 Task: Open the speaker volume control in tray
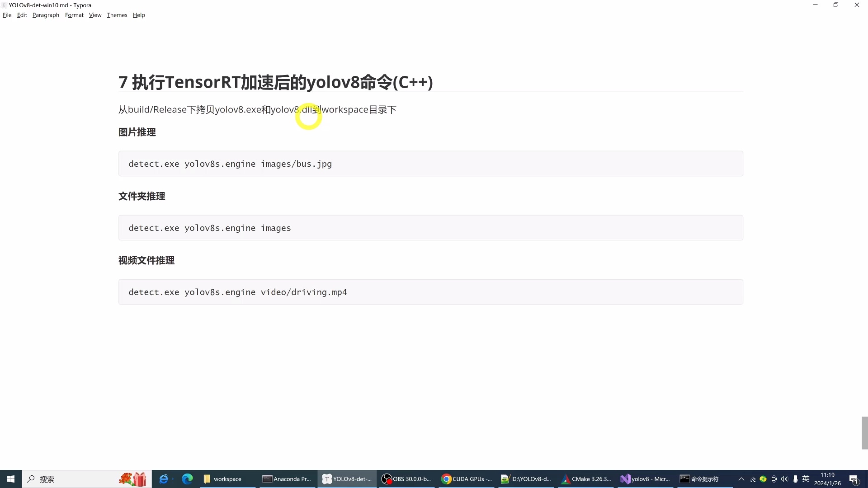pos(784,479)
